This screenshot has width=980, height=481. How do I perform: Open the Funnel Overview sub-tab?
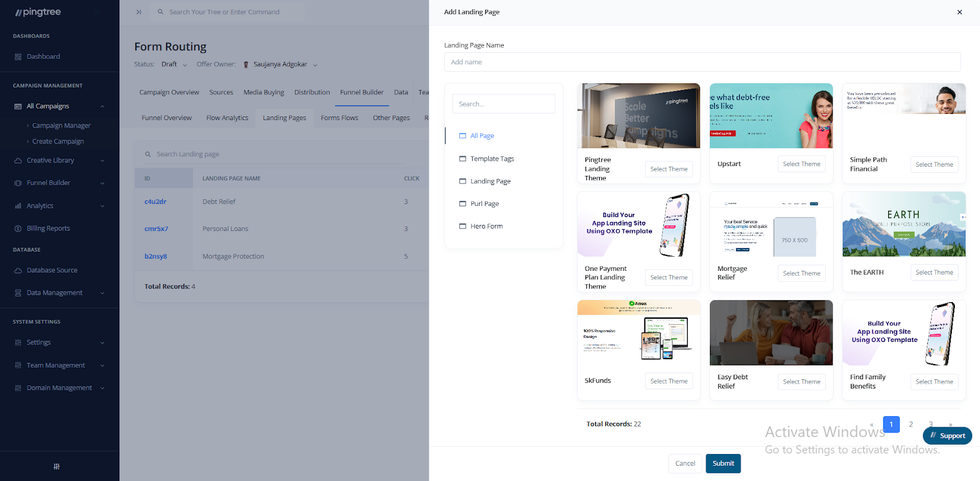click(167, 118)
